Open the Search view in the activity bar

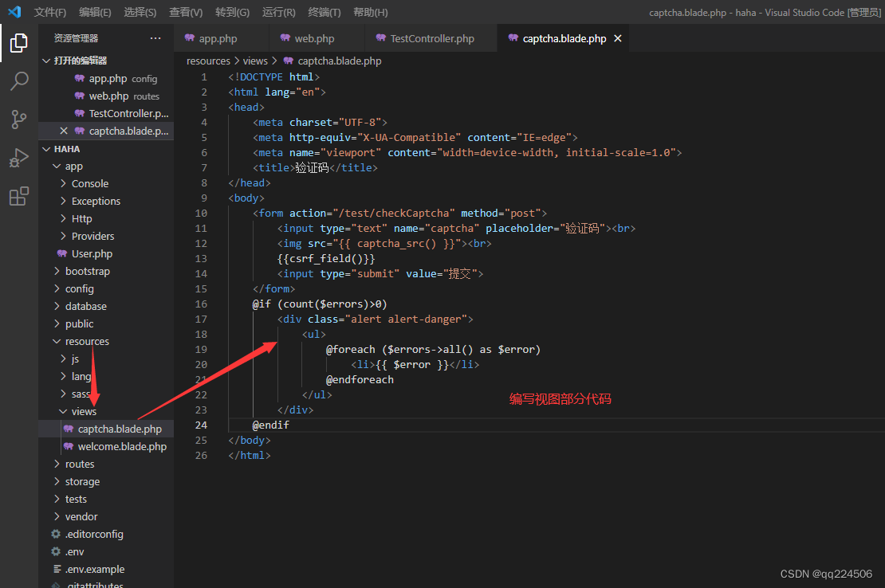(19, 80)
